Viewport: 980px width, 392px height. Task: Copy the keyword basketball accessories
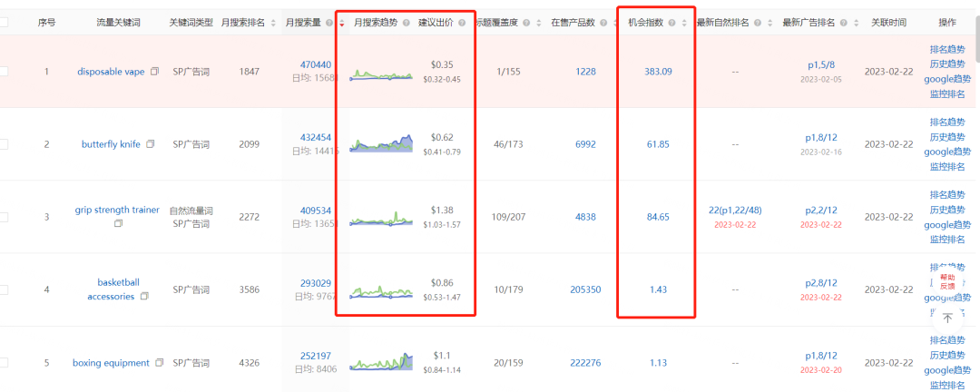(x=144, y=296)
